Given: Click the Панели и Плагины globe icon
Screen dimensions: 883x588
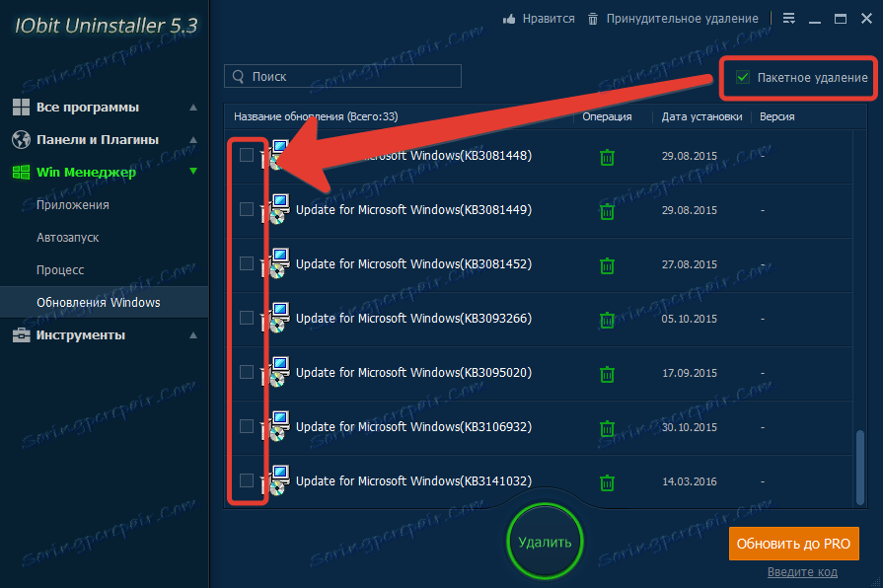Looking at the screenshot, I should pyautogui.click(x=21, y=140).
